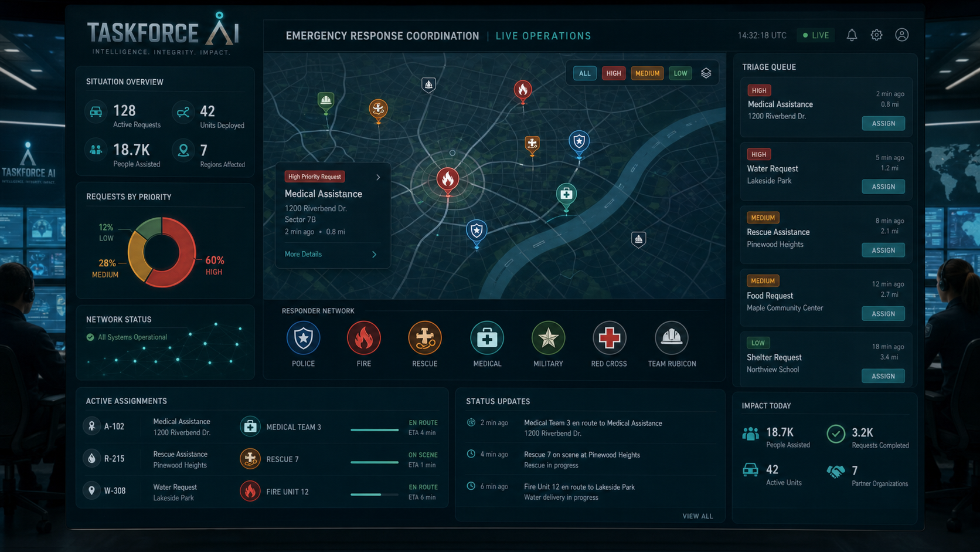
Task: Assign the Shelter Request
Action: 883,376
